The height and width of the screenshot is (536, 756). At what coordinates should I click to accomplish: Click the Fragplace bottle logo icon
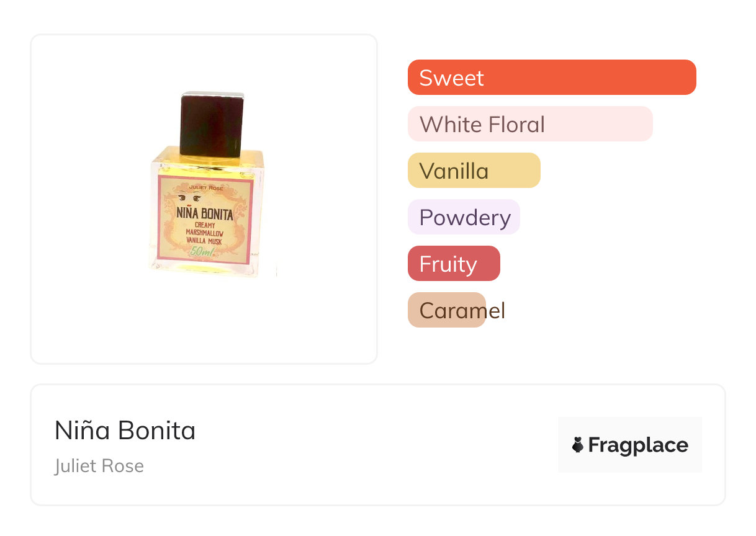[x=578, y=445]
